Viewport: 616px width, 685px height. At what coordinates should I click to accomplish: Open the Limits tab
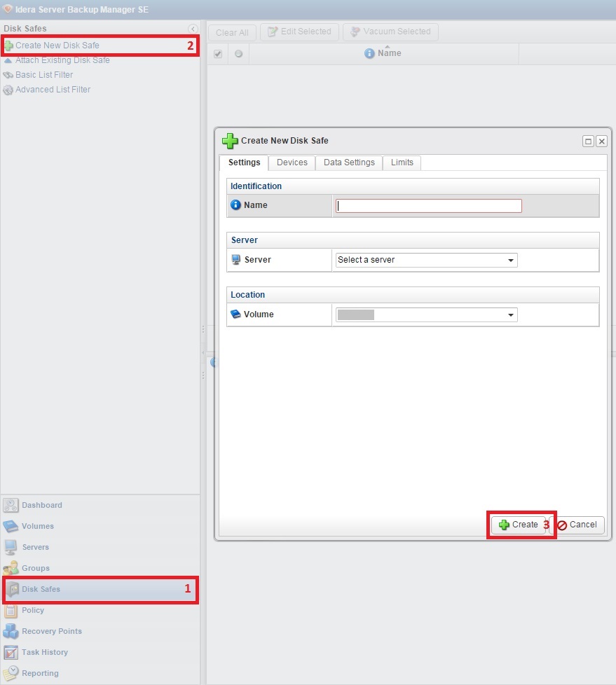coord(402,162)
